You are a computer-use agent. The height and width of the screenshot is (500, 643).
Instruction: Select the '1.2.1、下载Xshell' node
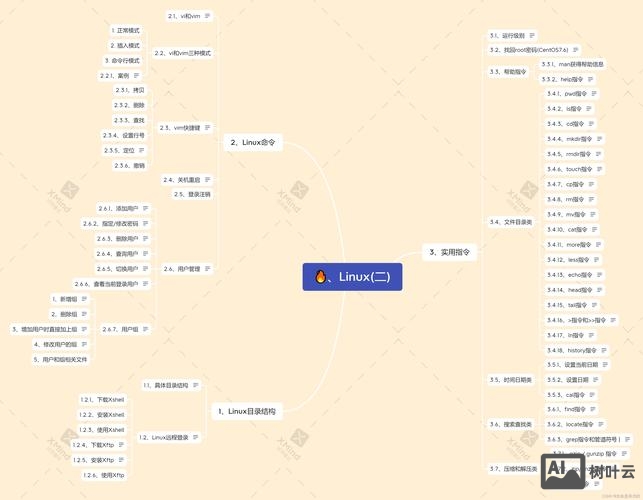(x=103, y=400)
